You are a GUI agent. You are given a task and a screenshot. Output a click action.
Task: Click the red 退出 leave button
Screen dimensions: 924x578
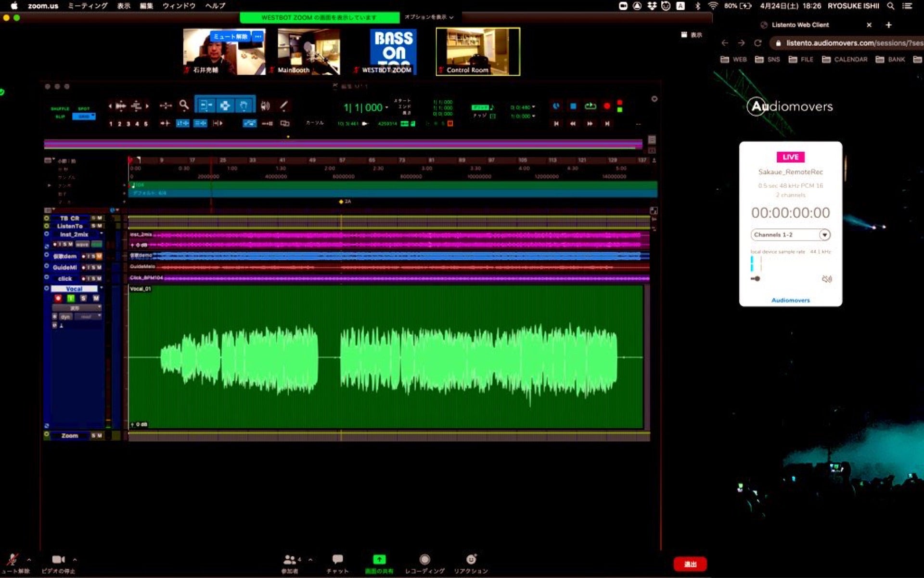[x=690, y=564]
